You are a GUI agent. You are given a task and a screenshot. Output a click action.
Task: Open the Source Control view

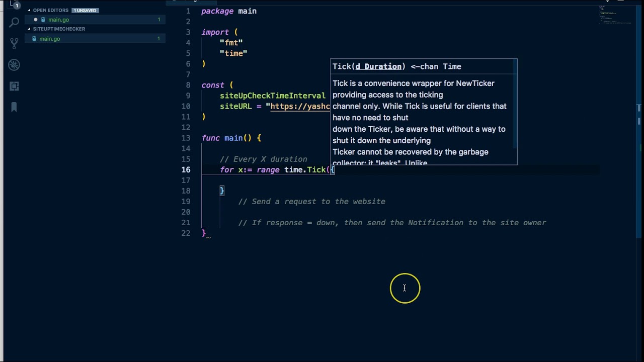14,44
